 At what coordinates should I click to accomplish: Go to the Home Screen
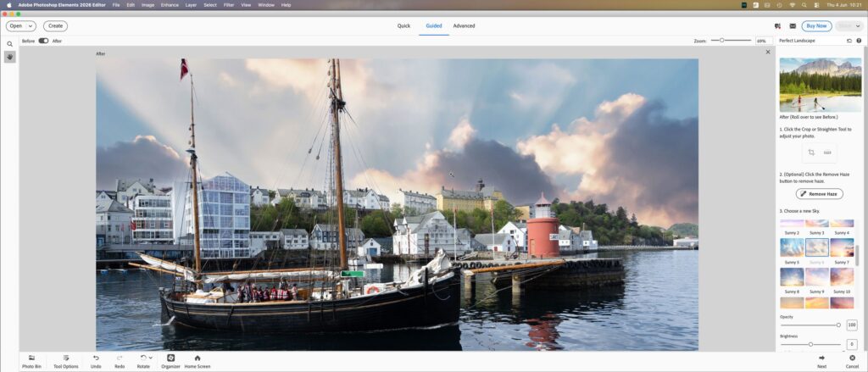point(197,362)
